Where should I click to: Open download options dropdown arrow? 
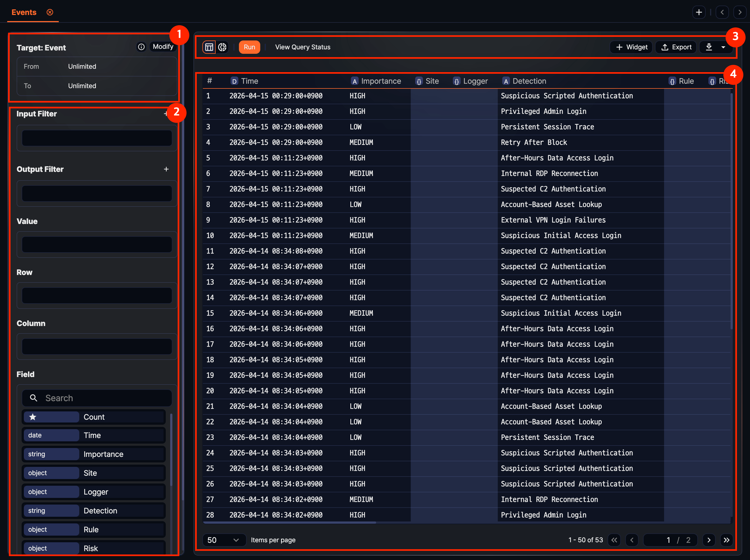[x=723, y=47]
